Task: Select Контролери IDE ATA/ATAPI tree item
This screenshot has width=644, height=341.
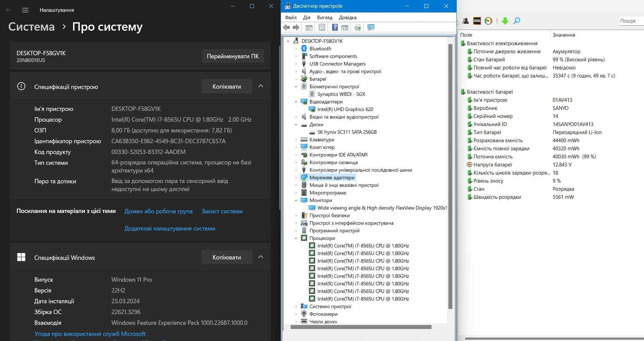Action: pyautogui.click(x=338, y=155)
